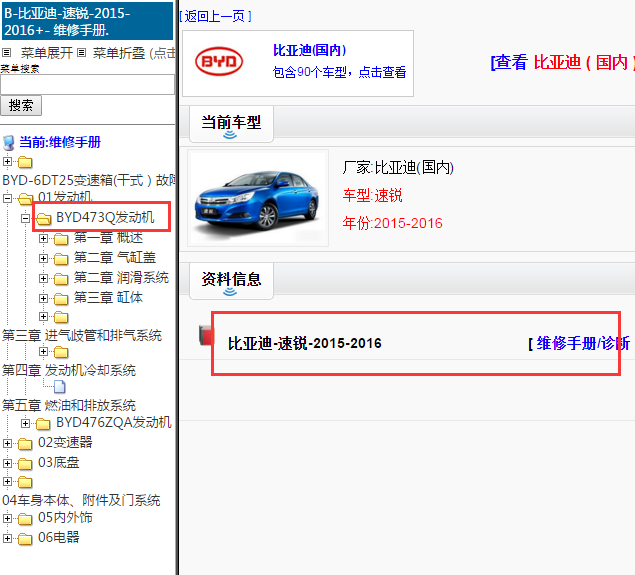The height and width of the screenshot is (575, 635).
Task: Click folder icon of 01发动机
Action: pos(25,199)
